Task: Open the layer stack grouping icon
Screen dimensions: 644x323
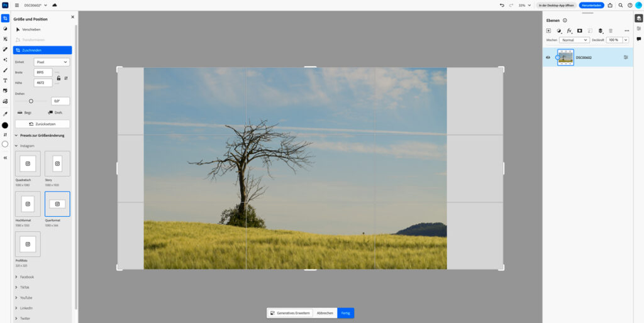Action: (x=601, y=31)
